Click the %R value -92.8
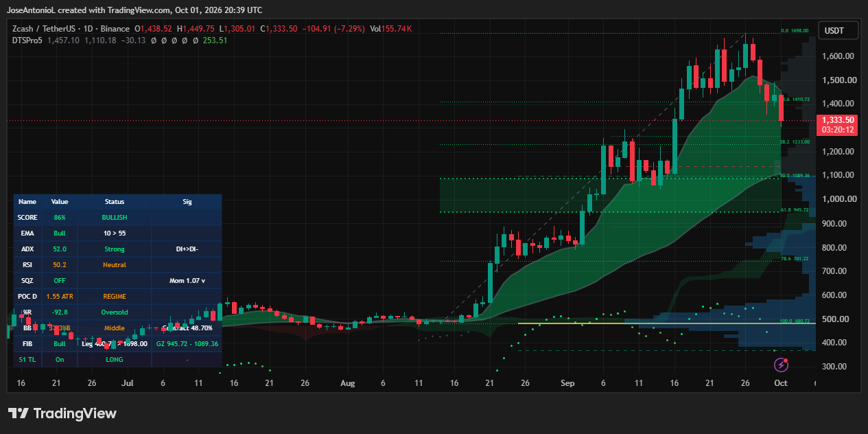The width and height of the screenshot is (868, 434). pos(60,312)
